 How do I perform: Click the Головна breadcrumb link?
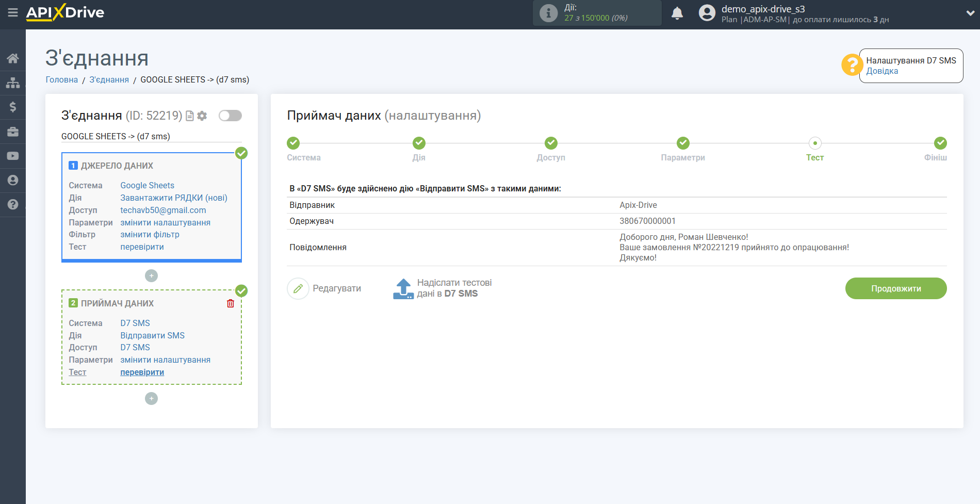[62, 79]
